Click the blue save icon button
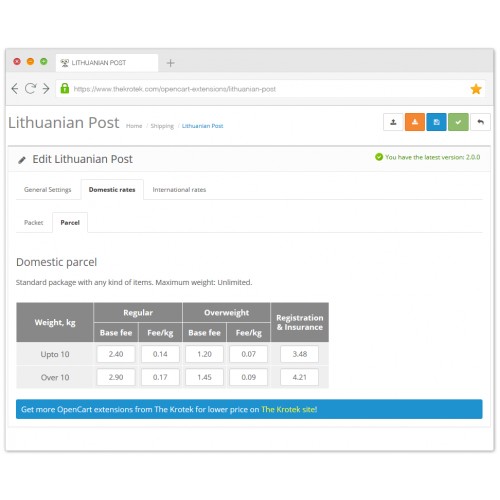 coord(436,122)
